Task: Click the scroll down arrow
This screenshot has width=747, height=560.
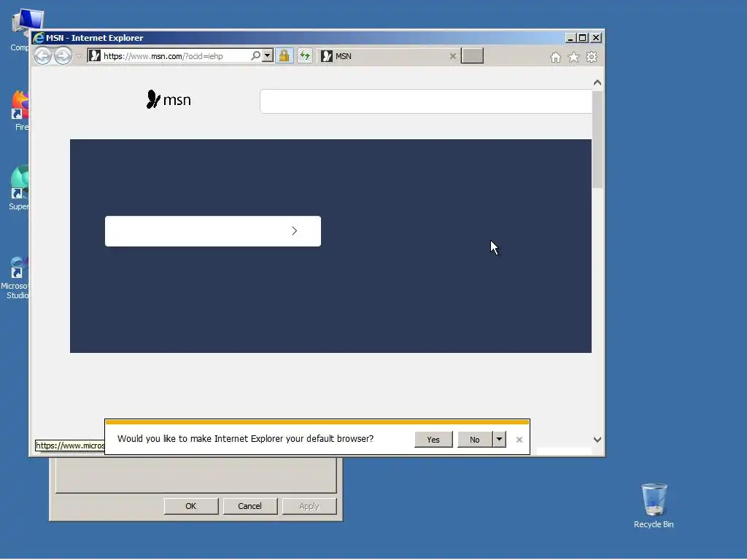Action: 597,440
